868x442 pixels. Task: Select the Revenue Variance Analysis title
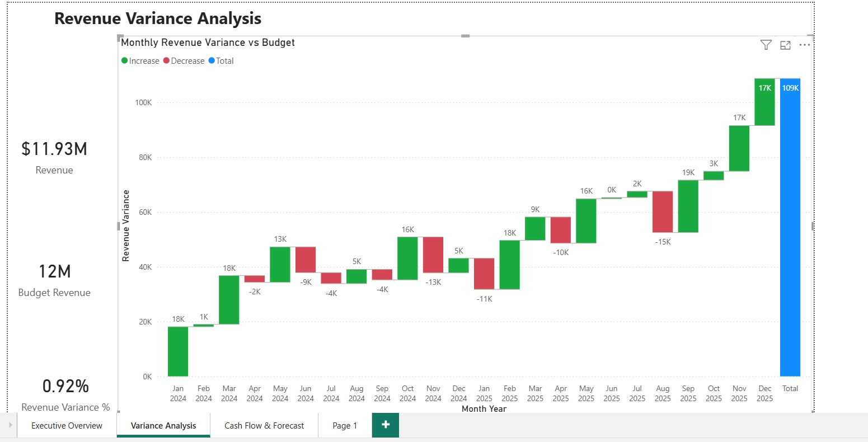[x=157, y=18]
